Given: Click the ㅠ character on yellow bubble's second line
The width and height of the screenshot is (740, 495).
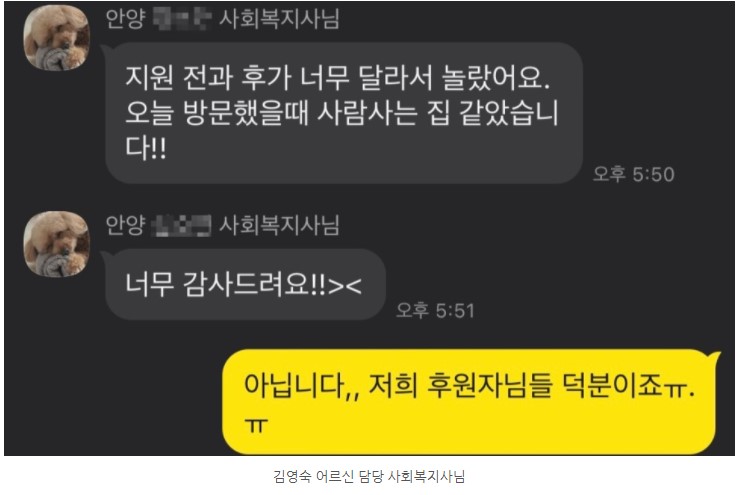Looking at the screenshot, I should point(257,425).
